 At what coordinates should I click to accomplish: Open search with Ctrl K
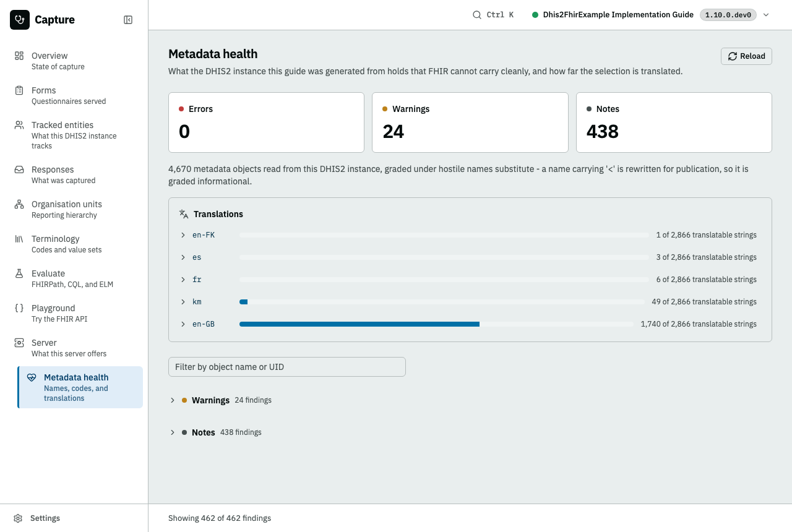pyautogui.click(x=493, y=15)
